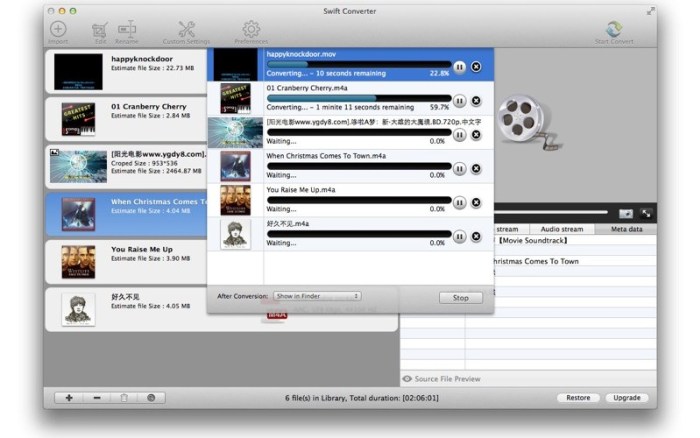Pause the You Raise Me Up.m4a task
The height and width of the screenshot is (438, 700).
459,203
